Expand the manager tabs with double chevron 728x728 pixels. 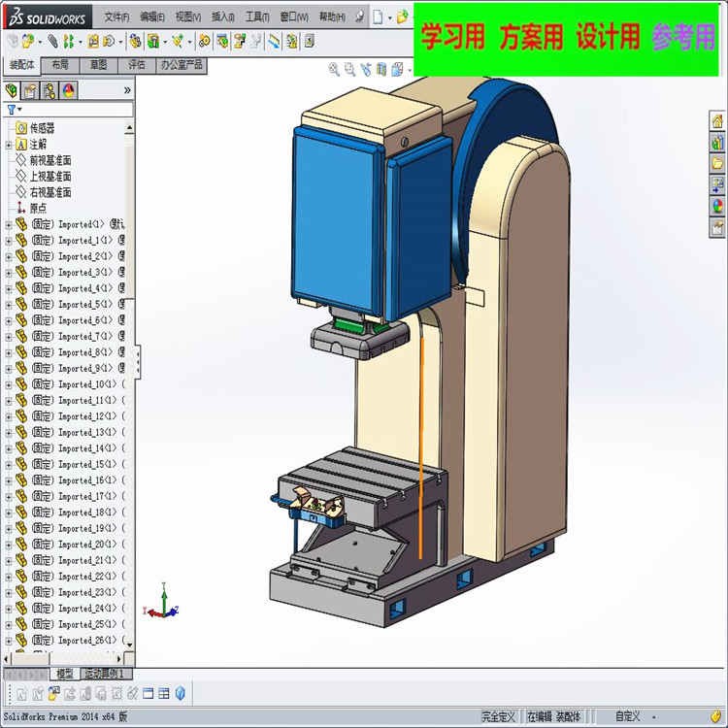pyautogui.click(x=127, y=90)
